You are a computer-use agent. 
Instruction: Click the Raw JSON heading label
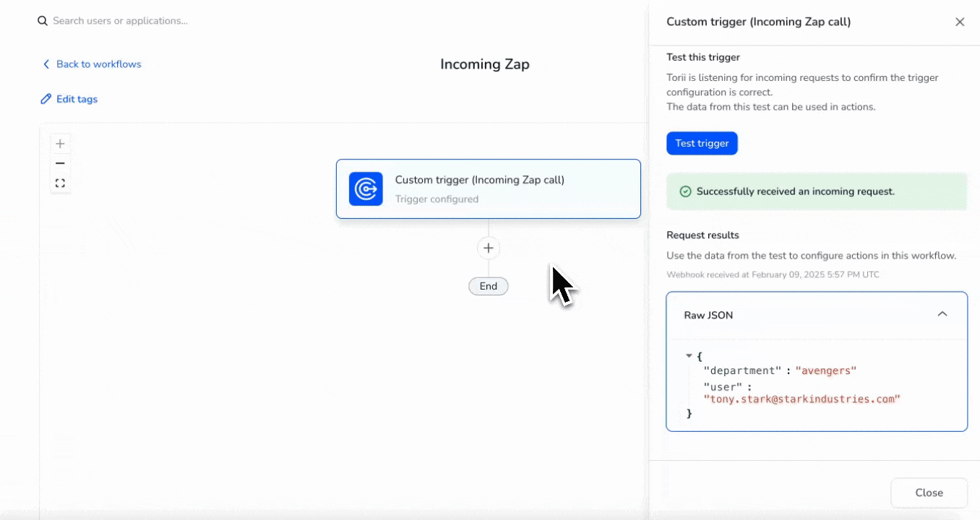pyautogui.click(x=708, y=315)
